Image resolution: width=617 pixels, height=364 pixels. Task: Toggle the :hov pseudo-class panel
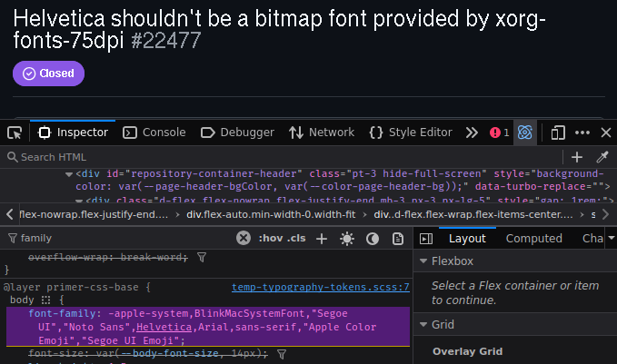[270, 239]
